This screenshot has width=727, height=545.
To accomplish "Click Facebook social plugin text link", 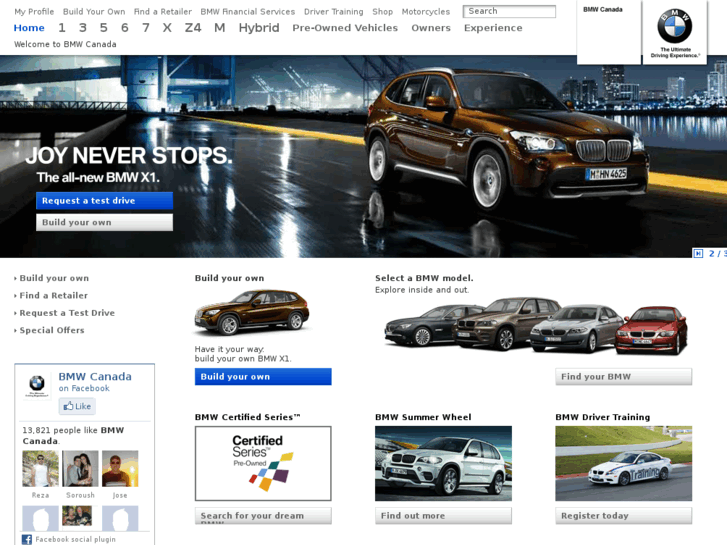I will [x=76, y=539].
